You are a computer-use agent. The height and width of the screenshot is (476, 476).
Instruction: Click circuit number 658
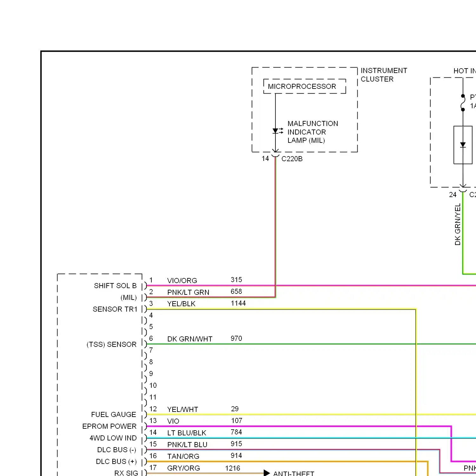[x=236, y=291]
